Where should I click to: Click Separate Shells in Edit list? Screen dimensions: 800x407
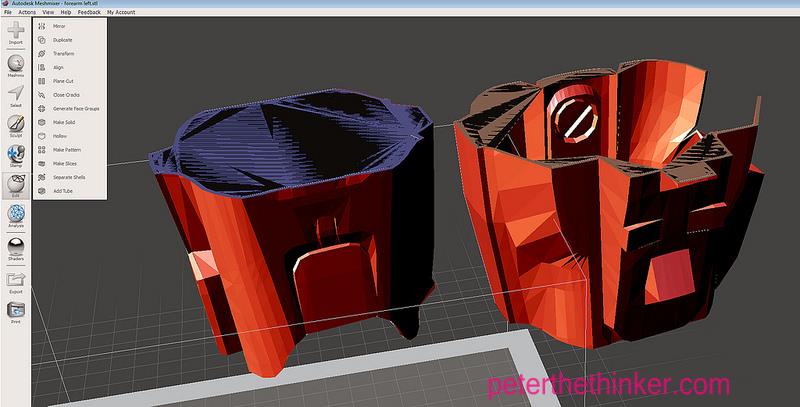click(x=70, y=177)
